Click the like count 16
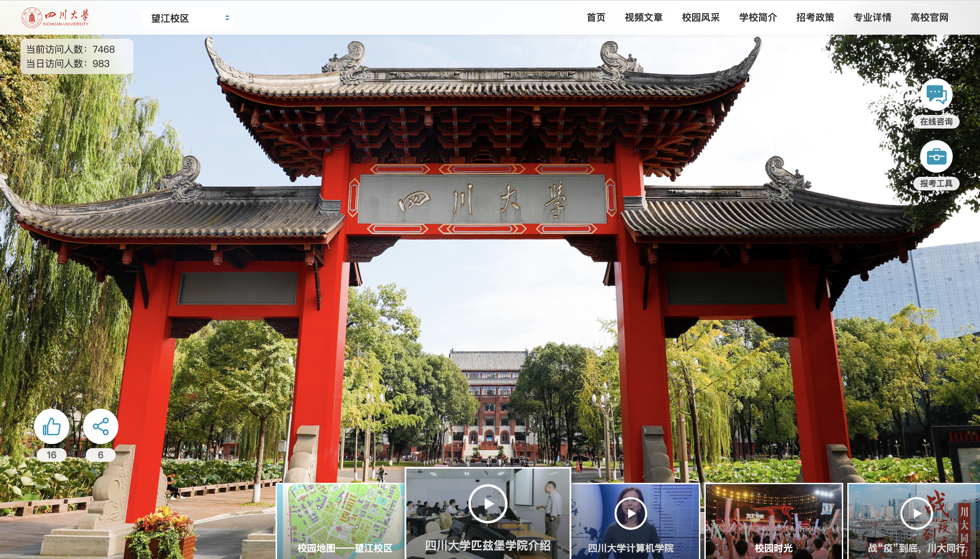This screenshot has height=559, width=980. point(51,455)
